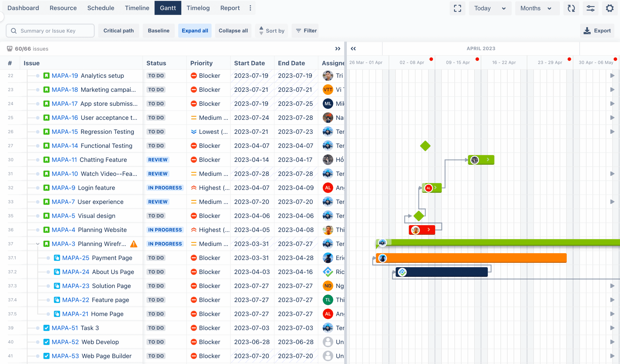Image resolution: width=620 pixels, height=364 pixels.
Task: Click the search magnifier icon
Action: click(14, 30)
